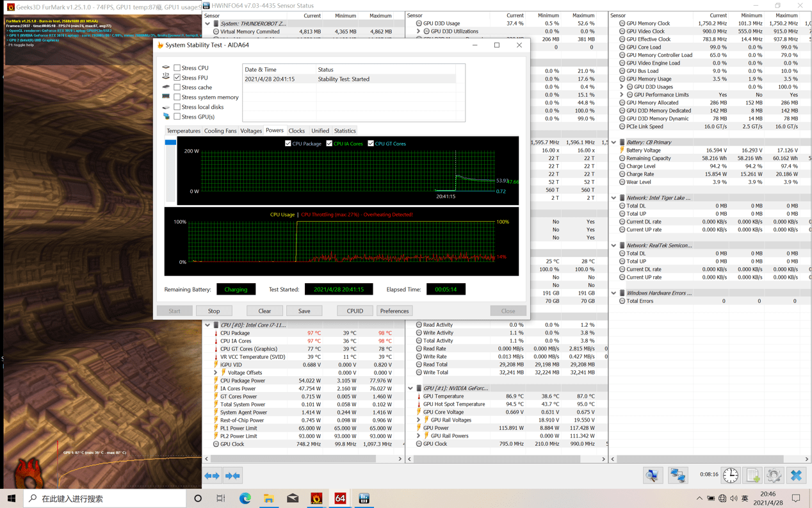Click the Stress GPU(s) monitor icon
The image size is (812, 508).
[x=166, y=117]
